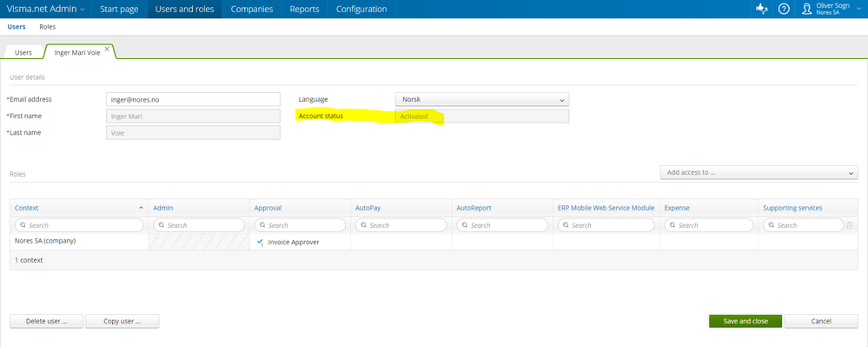Click Save and close button
This screenshot has height=347, width=868.
[745, 322]
